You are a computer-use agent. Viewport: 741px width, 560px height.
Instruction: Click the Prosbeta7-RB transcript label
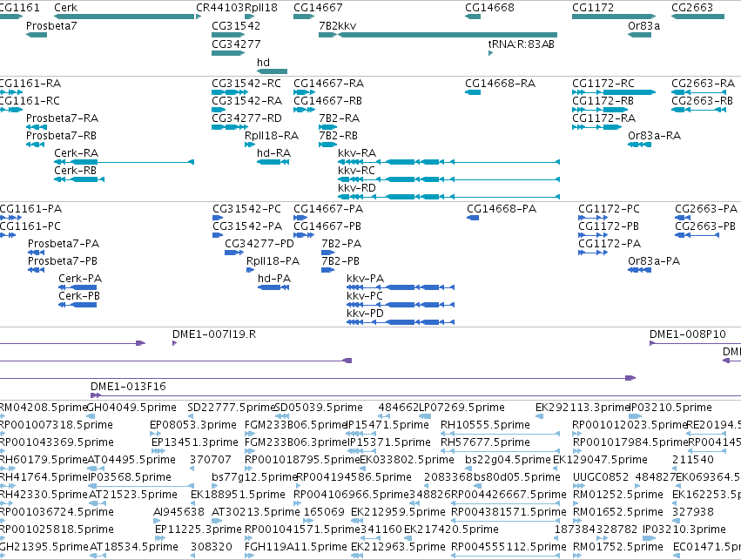click(x=61, y=136)
